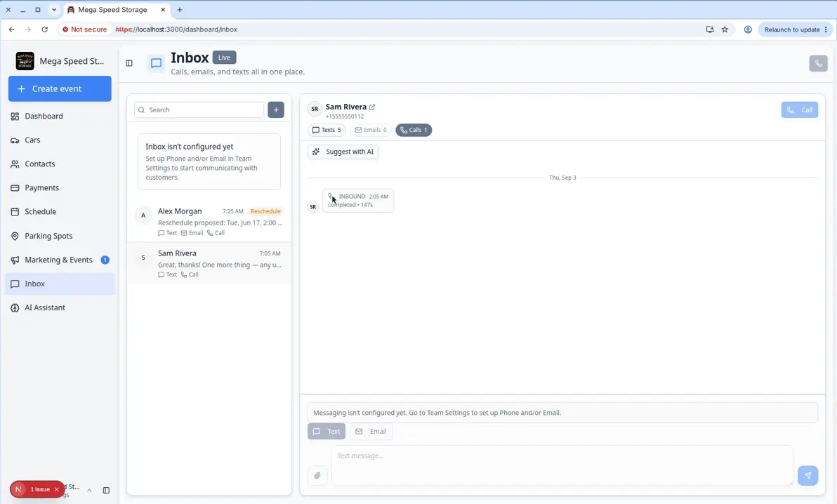Viewport: 837px width, 504px height.
Task: Select Inbox in the sidebar
Action: (x=60, y=284)
